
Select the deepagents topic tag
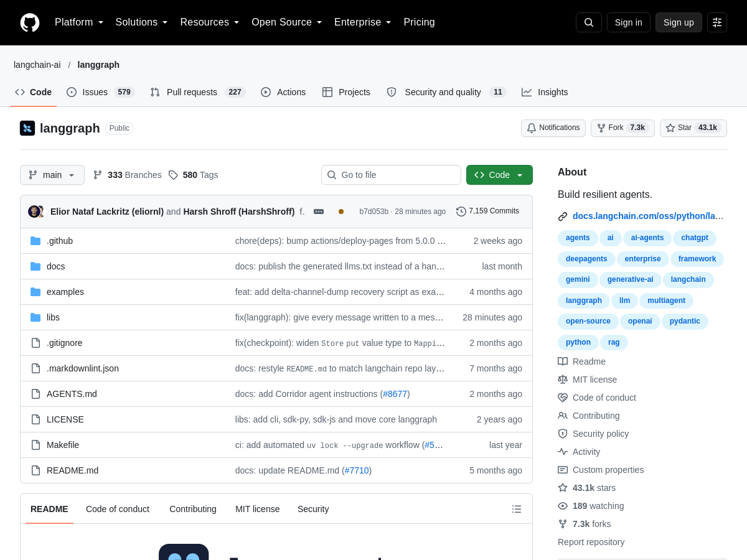click(x=586, y=259)
